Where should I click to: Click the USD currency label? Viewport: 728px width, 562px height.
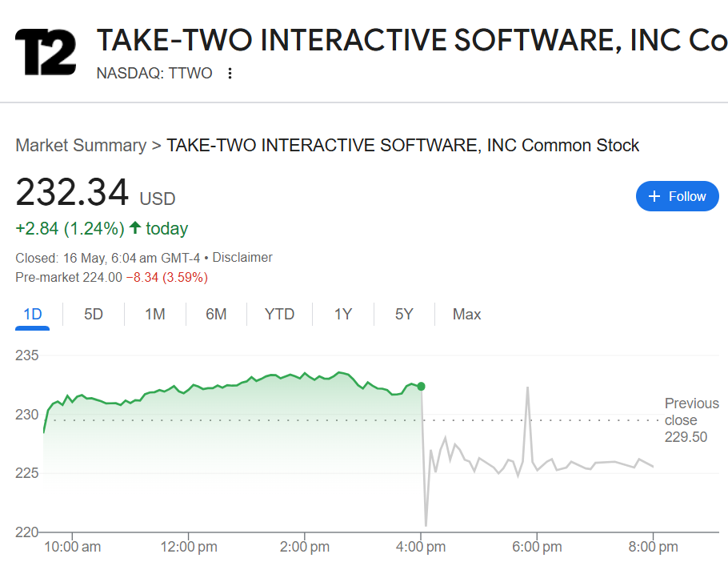tap(158, 199)
